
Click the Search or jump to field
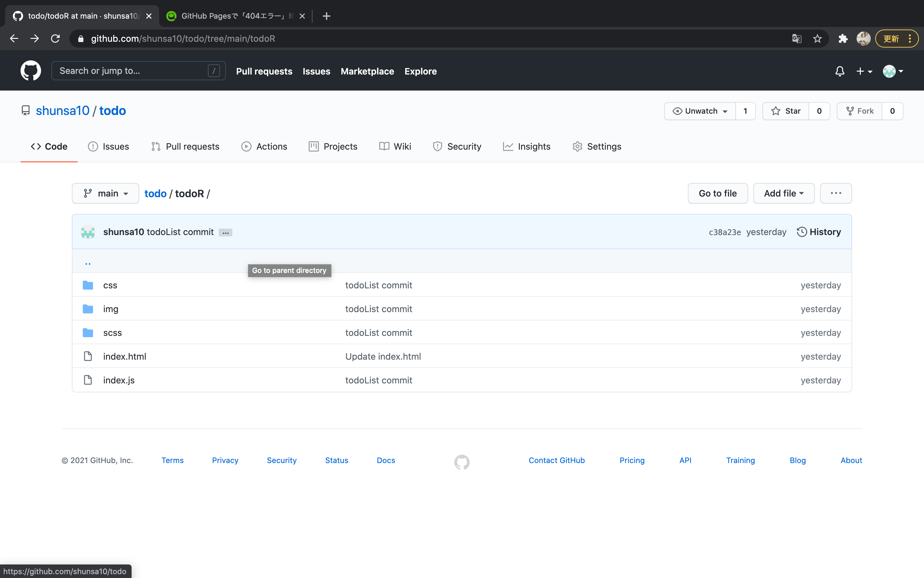[x=138, y=71]
